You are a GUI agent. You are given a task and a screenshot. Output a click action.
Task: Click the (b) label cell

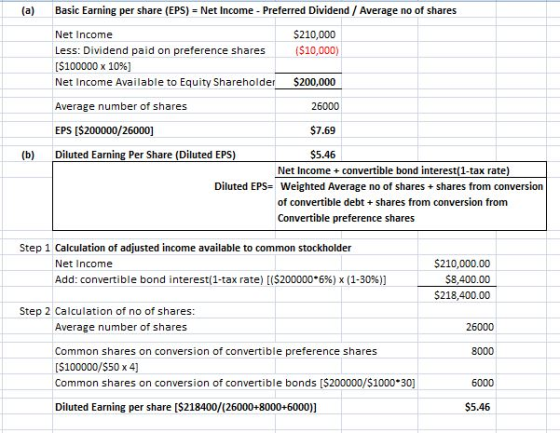(28, 155)
